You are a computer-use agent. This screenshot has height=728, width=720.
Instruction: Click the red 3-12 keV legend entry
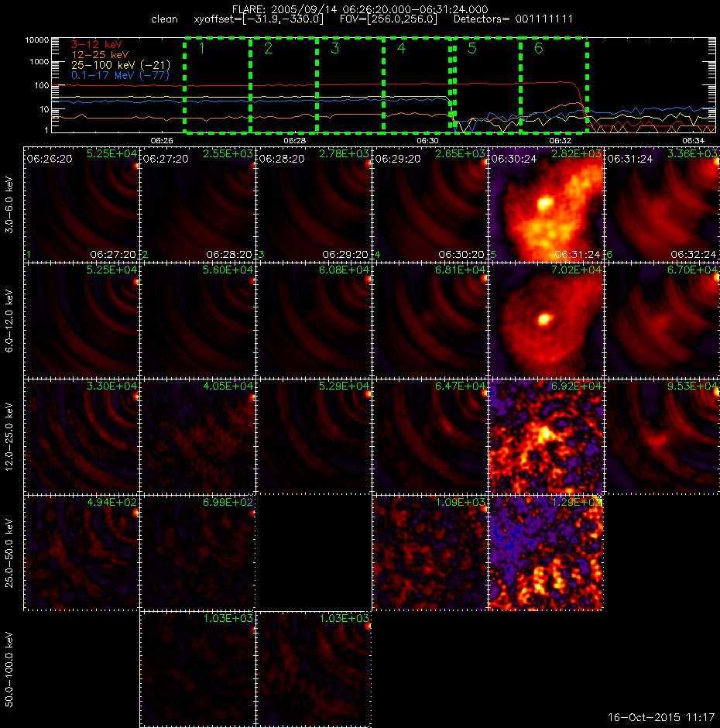pos(97,45)
